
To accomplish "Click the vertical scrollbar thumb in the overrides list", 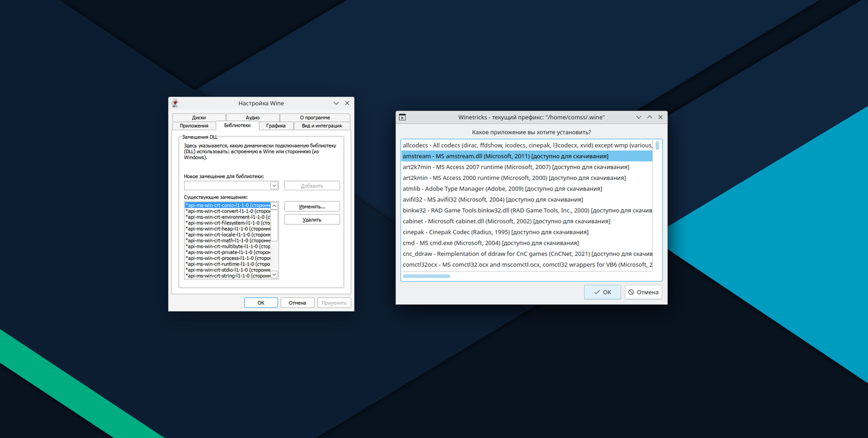I will (274, 225).
